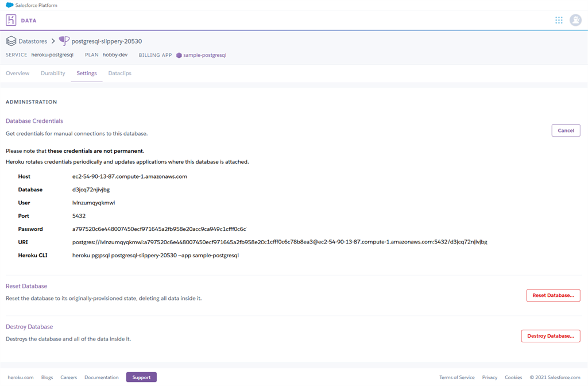588x386 pixels.
Task: Open the user avatar menu
Action: click(x=575, y=20)
